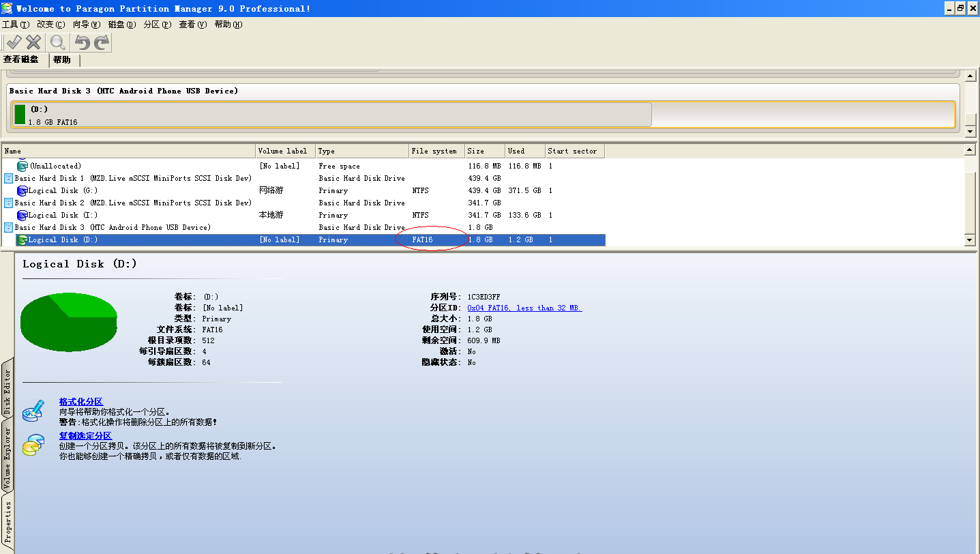980x554 pixels.
Task: Open the 磁盘(D) menu
Action: click(x=122, y=25)
